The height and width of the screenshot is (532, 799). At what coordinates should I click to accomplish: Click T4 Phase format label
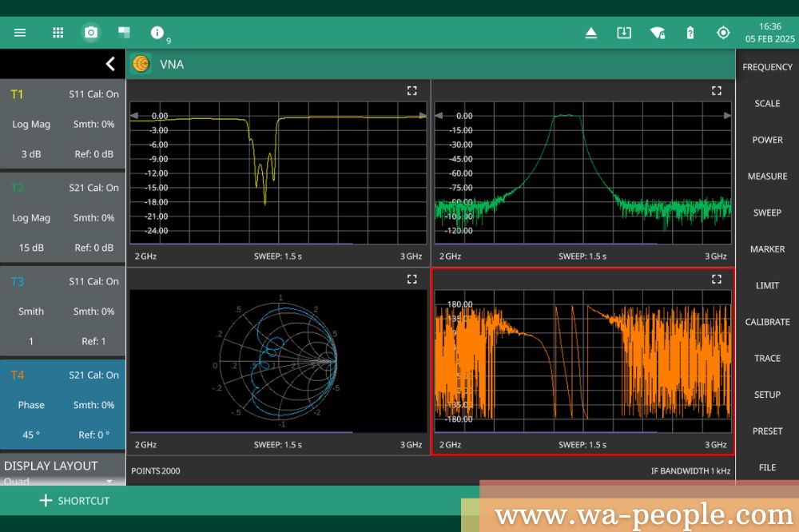click(x=31, y=405)
